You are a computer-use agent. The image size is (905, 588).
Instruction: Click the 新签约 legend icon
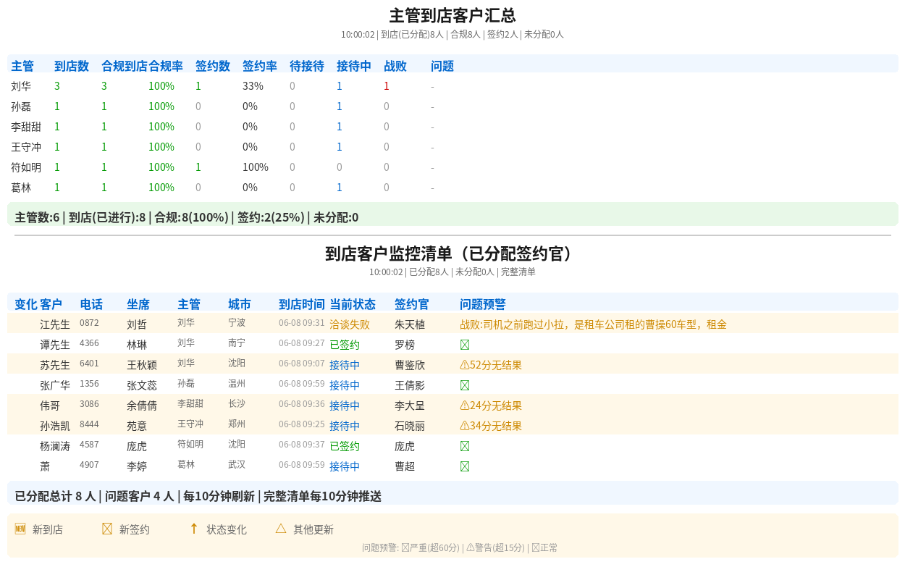pos(107,529)
